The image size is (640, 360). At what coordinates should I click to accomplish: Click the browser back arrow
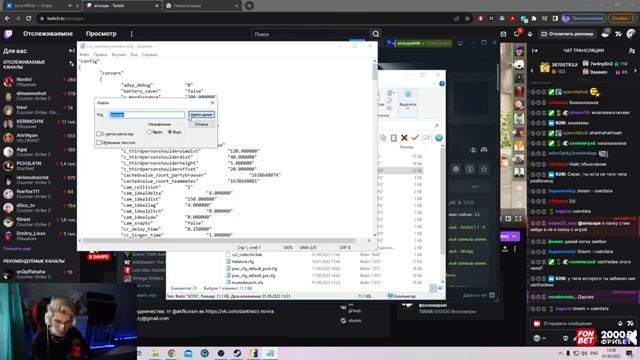click(7, 18)
